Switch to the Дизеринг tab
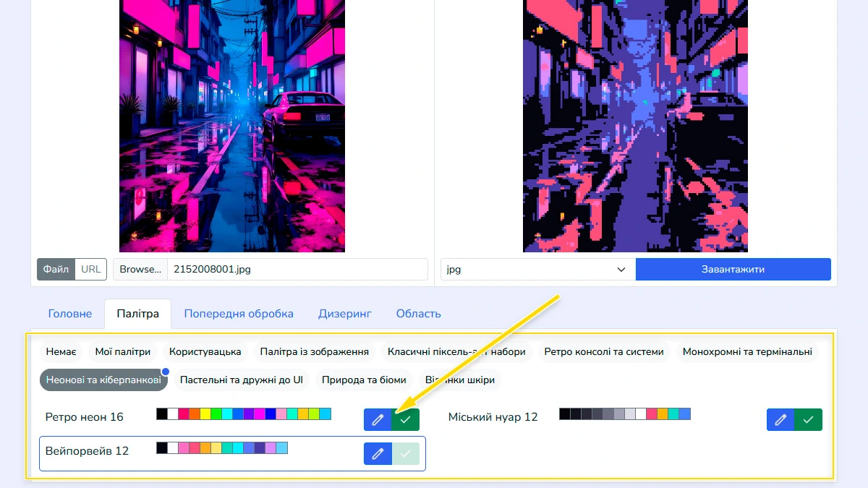The image size is (868, 488). [x=344, y=314]
